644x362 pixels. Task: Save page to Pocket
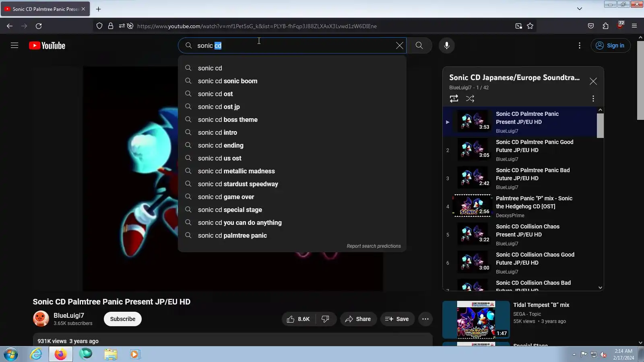click(591, 26)
